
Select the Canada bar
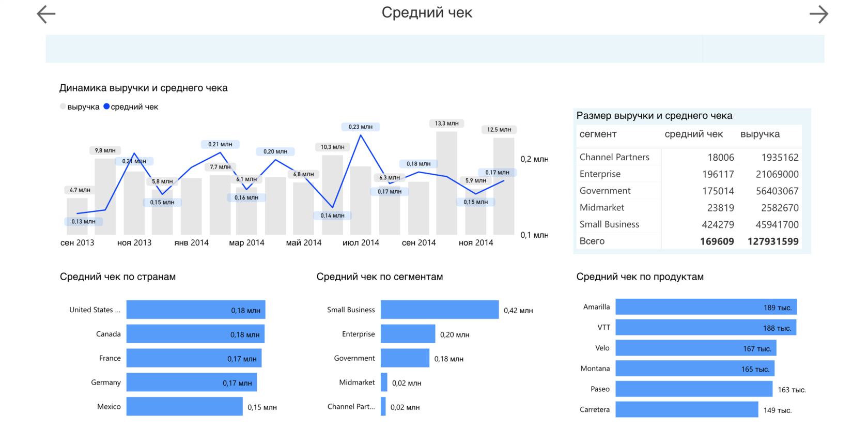(x=195, y=334)
